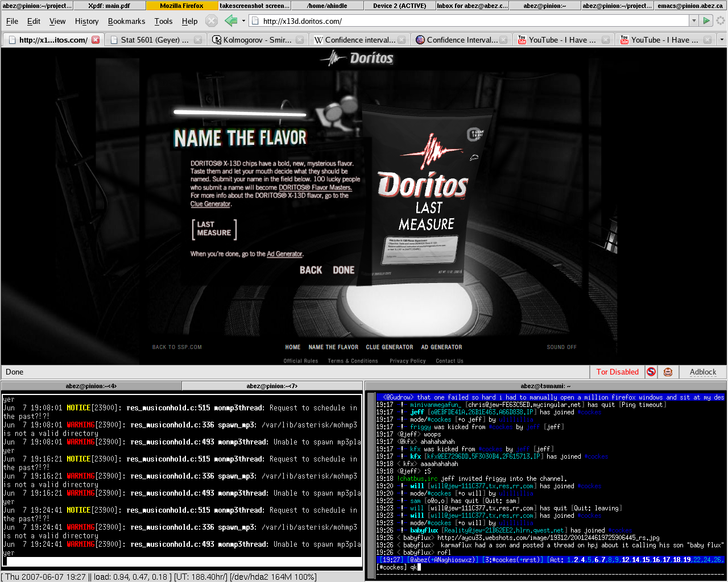Close the capitalized Confidence Interval tab
The image size is (728, 582).
pos(504,40)
